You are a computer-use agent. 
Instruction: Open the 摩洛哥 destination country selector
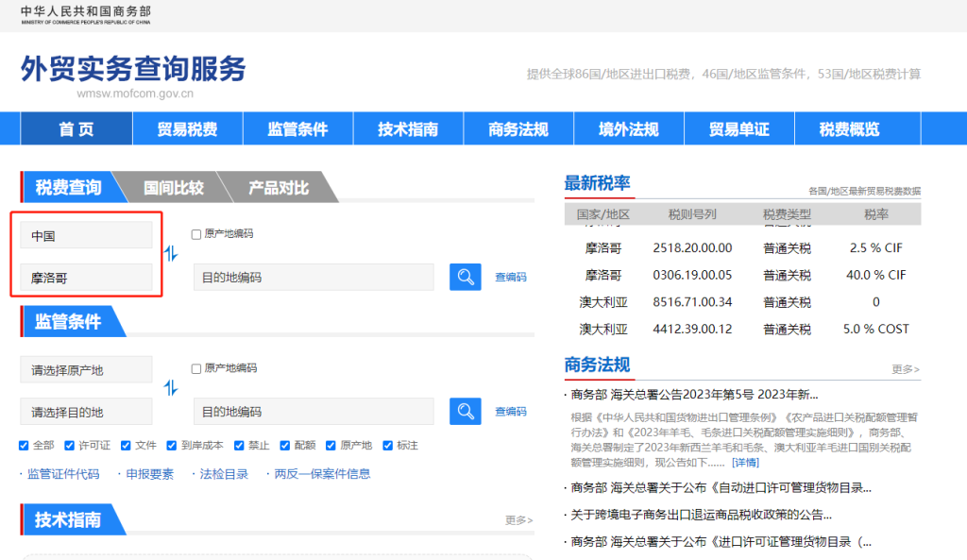(86, 278)
